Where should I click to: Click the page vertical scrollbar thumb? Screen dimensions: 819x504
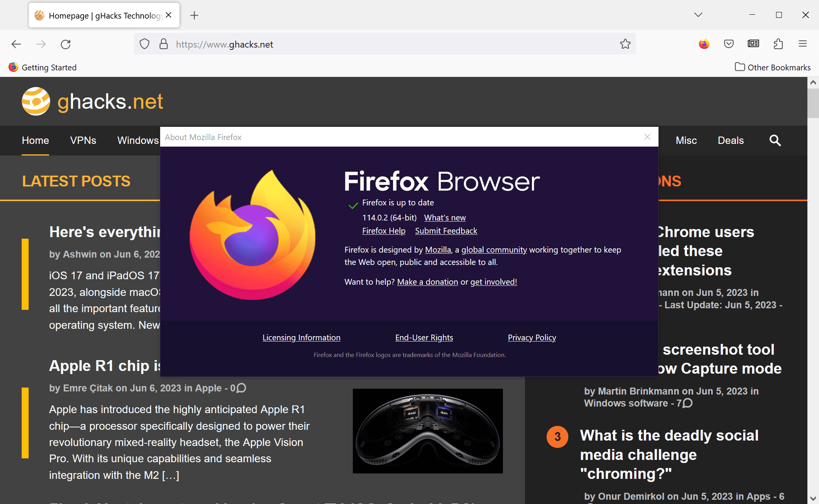[x=813, y=103]
